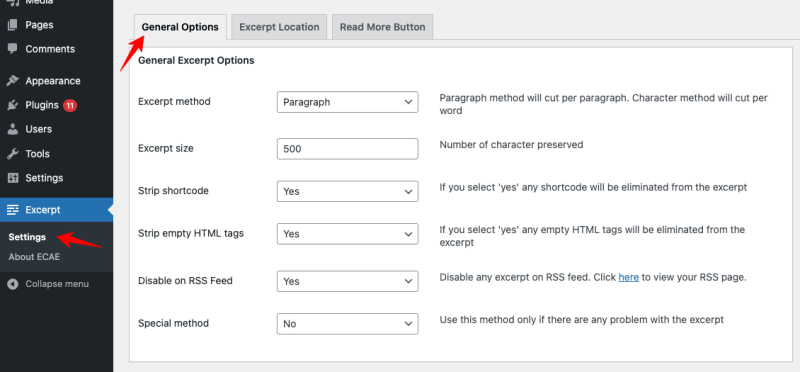Click the 'Excerpt method' label
Viewport: 800px width, 372px height.
coord(174,102)
